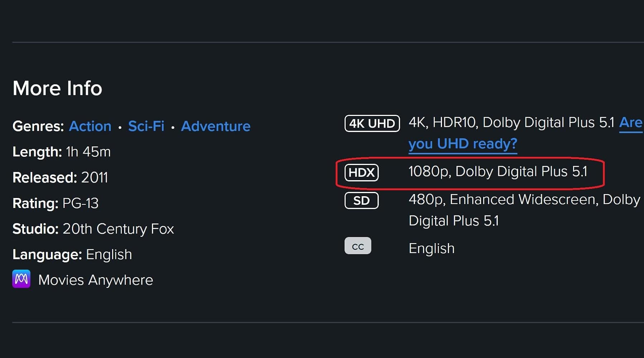644x358 pixels.
Task: Click the 1080p Dolby Digital Plus description
Action: point(498,171)
